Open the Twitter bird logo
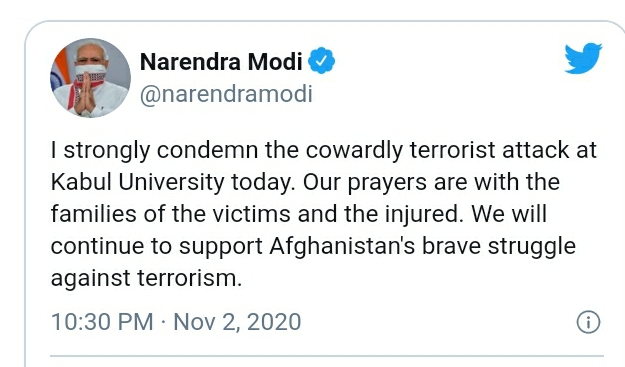The image size is (625, 367). pyautogui.click(x=583, y=58)
